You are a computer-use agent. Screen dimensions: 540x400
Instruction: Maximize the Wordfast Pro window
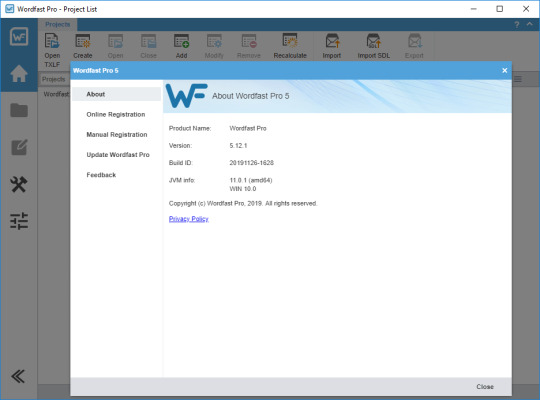click(x=500, y=9)
